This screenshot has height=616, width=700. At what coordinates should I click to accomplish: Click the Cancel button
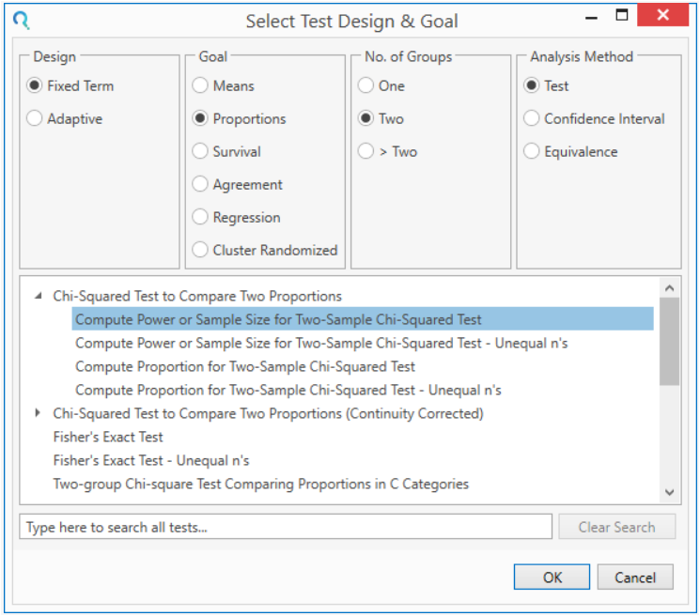click(635, 577)
